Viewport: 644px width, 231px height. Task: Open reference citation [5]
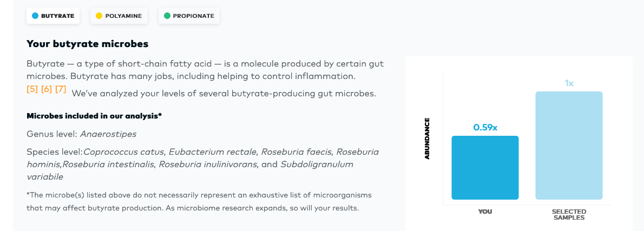(32, 89)
